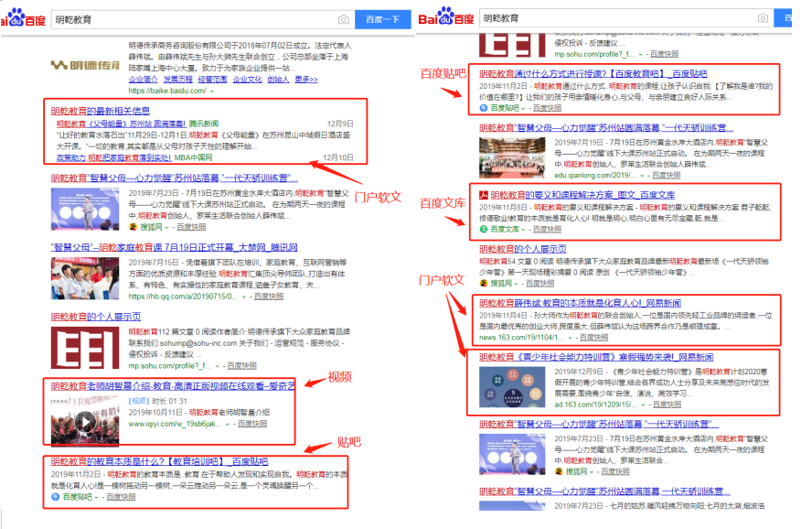Viewport: 812px width, 529px height.
Task: Open 百度快照 for the www.iqiyi.com result
Action: [x=252, y=424]
